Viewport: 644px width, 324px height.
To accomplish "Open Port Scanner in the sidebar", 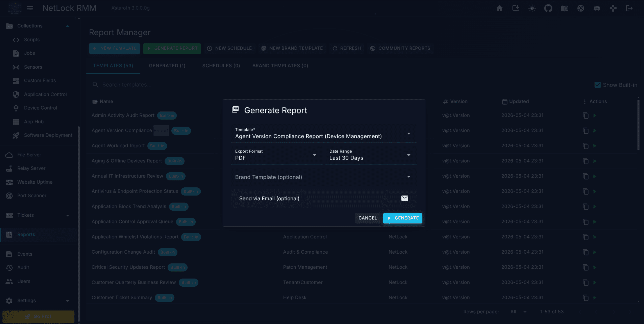I will (x=39, y=196).
